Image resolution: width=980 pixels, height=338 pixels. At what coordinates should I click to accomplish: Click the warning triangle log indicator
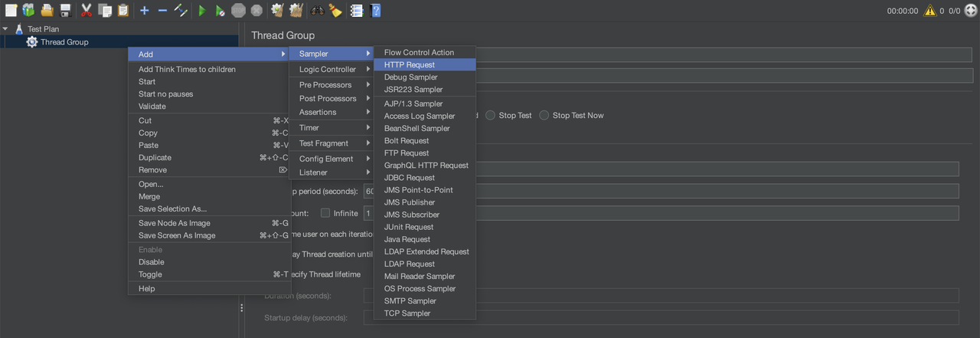[x=929, y=11]
